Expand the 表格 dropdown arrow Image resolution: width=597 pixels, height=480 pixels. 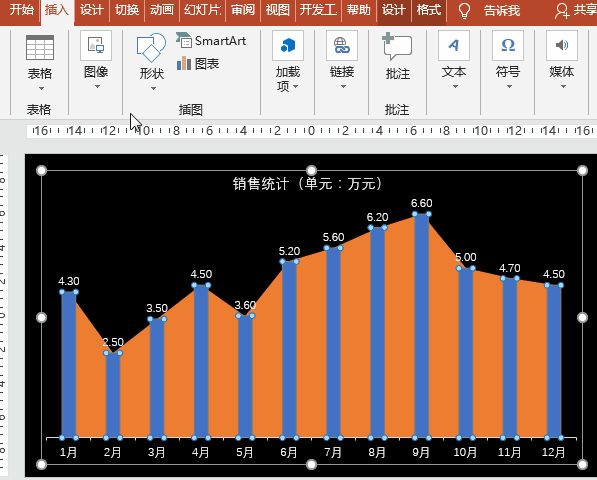(41, 89)
